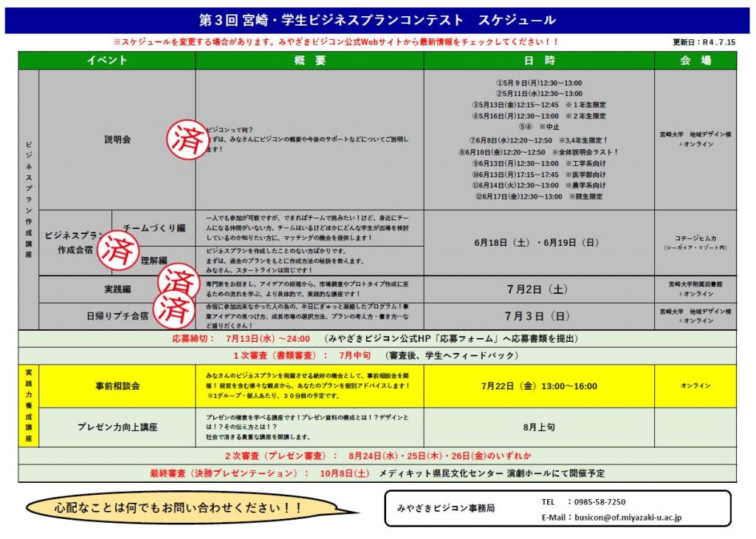Click the 'みやざきビジコン事務局' contact name
Screen dimensions: 756x539
(x=446, y=509)
